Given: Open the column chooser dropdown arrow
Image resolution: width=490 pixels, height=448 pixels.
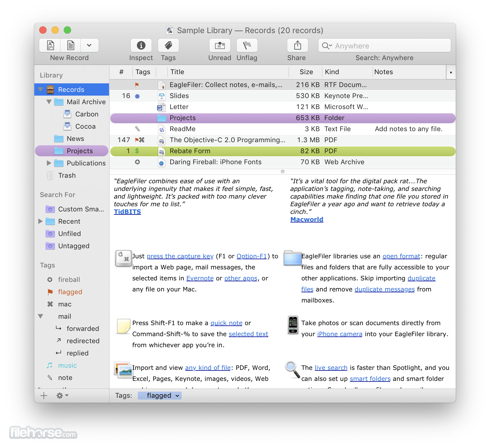Looking at the screenshot, I should point(451,72).
